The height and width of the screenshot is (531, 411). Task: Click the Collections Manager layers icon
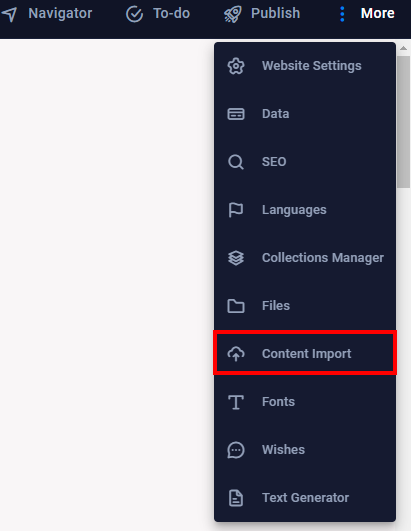236,258
